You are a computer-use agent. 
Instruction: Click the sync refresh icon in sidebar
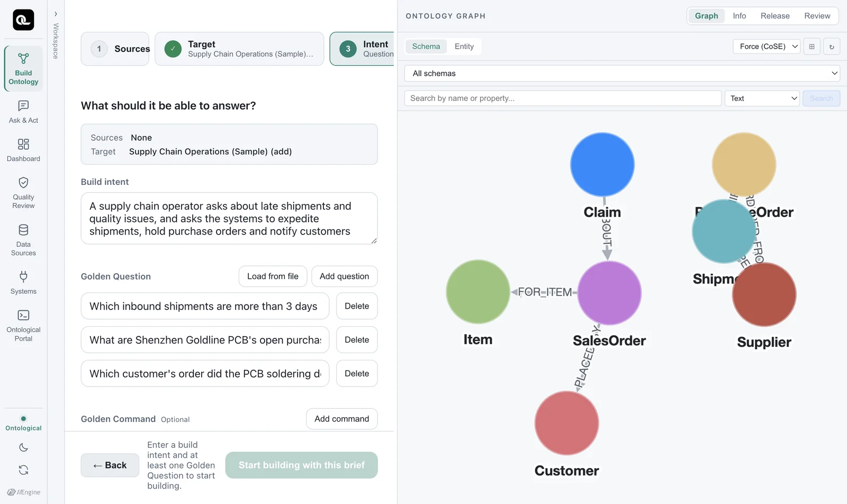pyautogui.click(x=23, y=470)
